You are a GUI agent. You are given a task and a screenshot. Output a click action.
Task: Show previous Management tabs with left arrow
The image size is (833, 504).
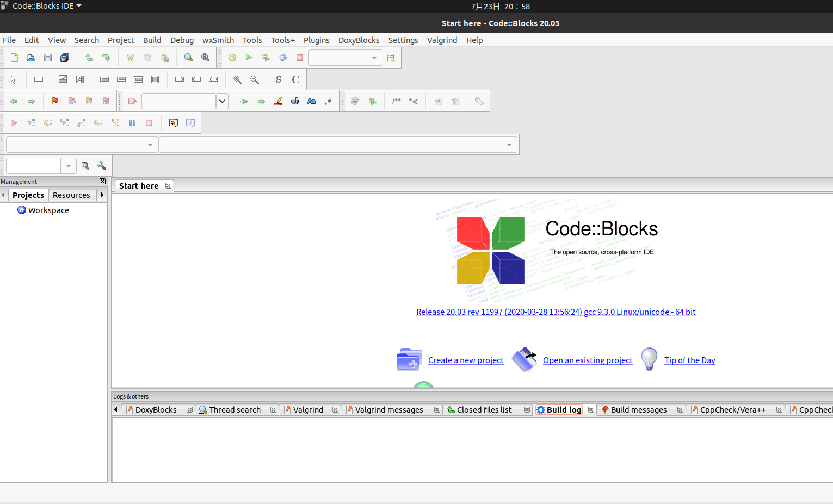(3, 195)
